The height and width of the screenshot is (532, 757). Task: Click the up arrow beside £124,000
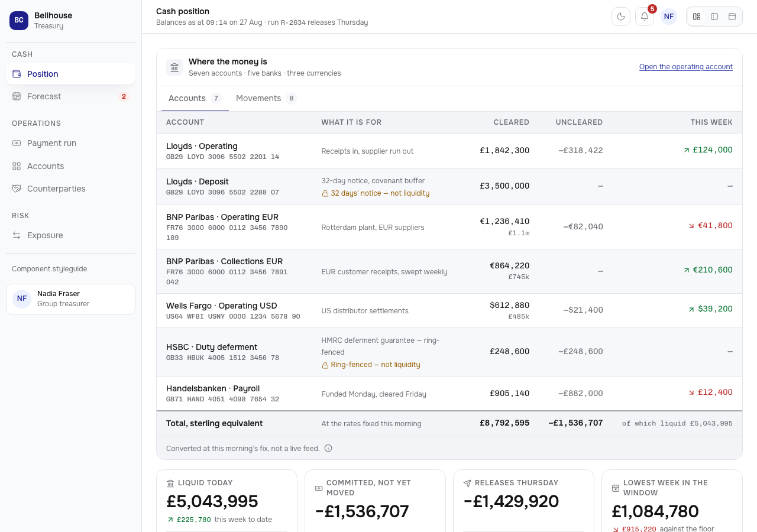click(x=687, y=150)
